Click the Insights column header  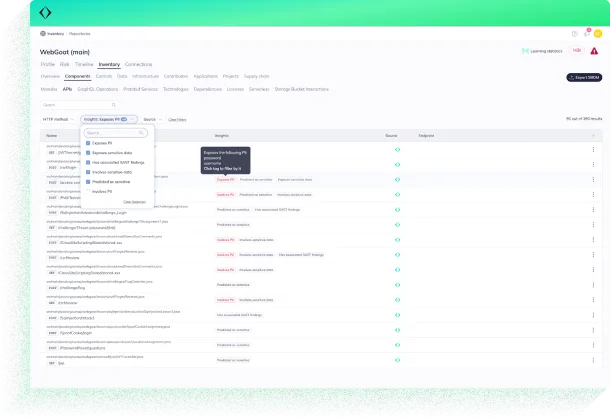click(222, 136)
